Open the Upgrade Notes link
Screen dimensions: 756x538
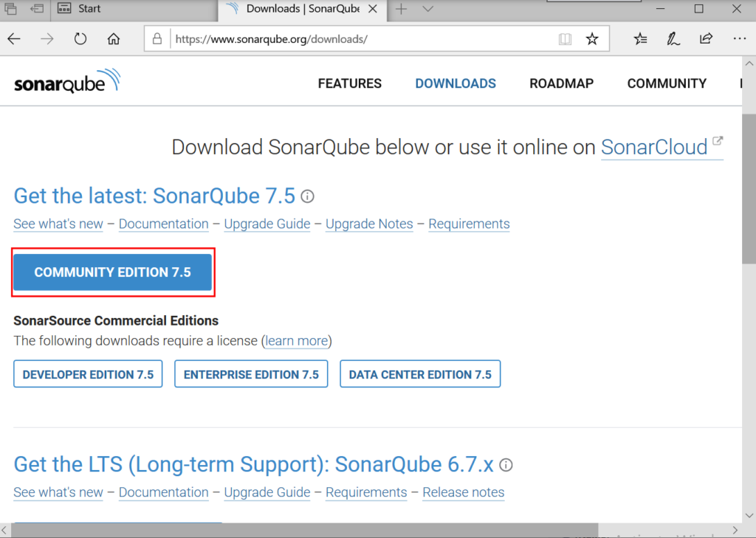[x=369, y=224]
